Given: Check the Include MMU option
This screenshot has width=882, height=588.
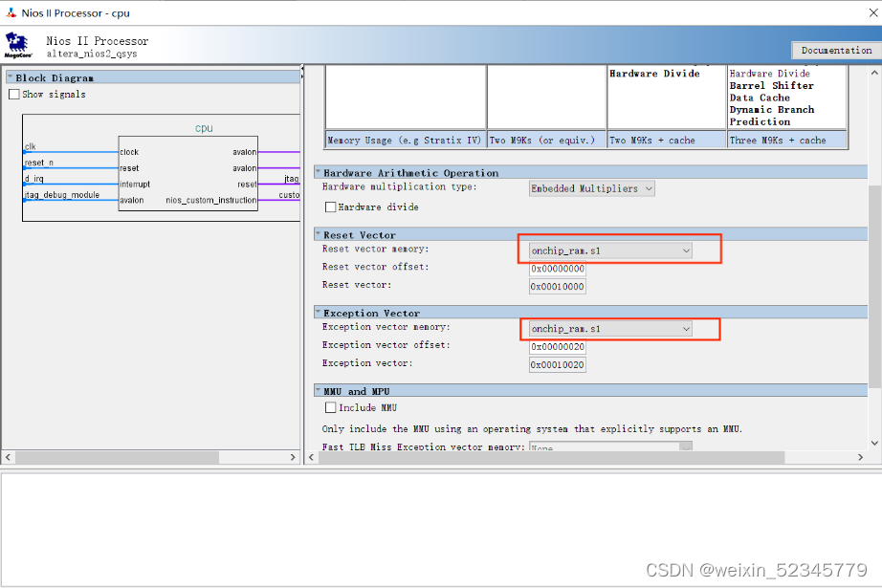Looking at the screenshot, I should pos(331,407).
